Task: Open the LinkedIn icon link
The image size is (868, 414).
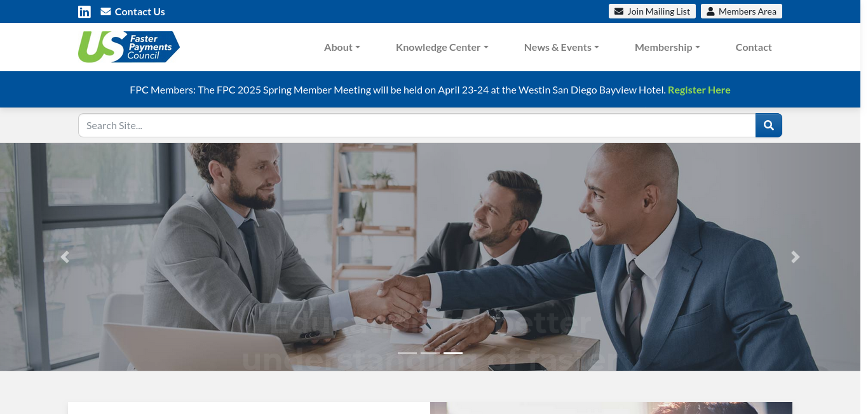Action: tap(85, 11)
